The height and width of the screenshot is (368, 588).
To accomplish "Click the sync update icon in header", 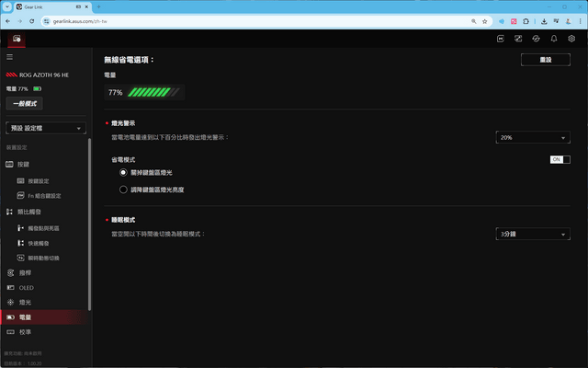I will point(536,39).
